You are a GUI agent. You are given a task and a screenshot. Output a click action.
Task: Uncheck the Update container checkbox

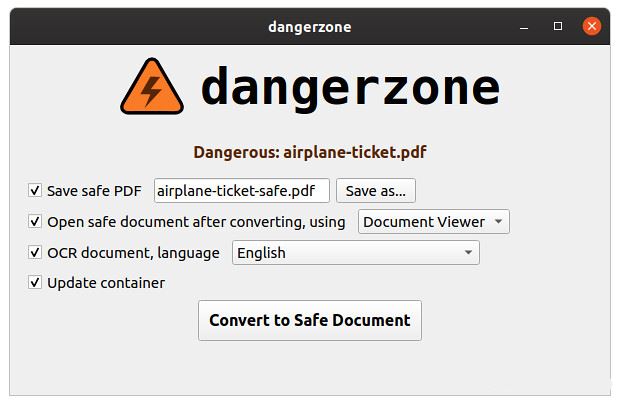pos(35,283)
